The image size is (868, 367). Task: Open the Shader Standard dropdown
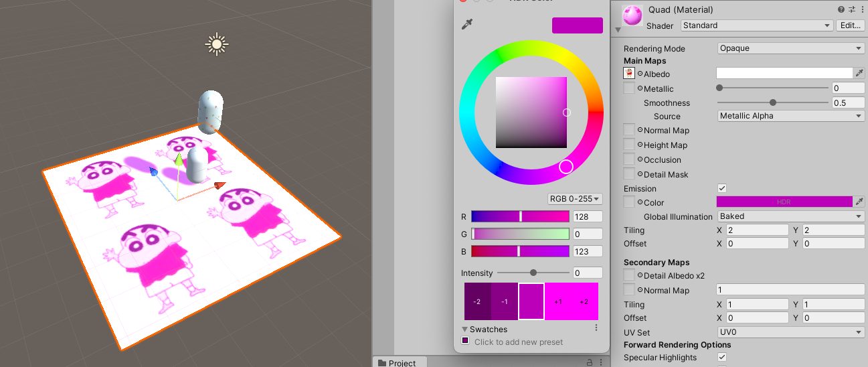click(756, 25)
